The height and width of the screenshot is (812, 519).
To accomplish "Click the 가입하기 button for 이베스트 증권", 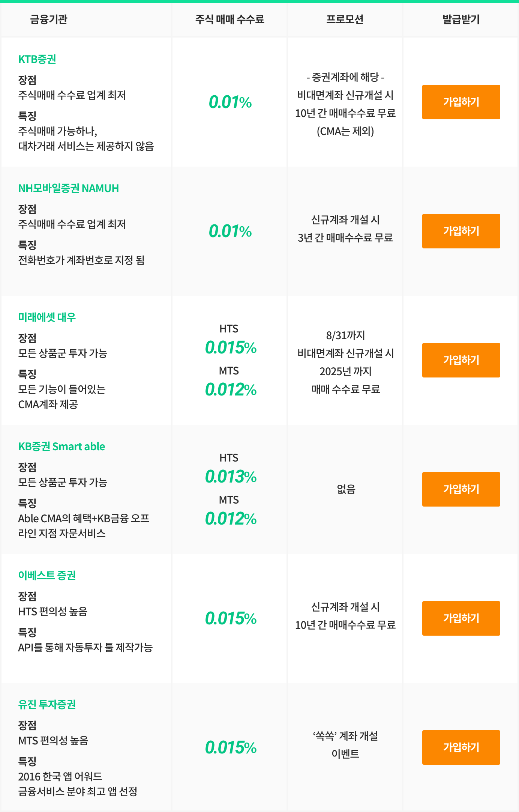I will (x=461, y=618).
